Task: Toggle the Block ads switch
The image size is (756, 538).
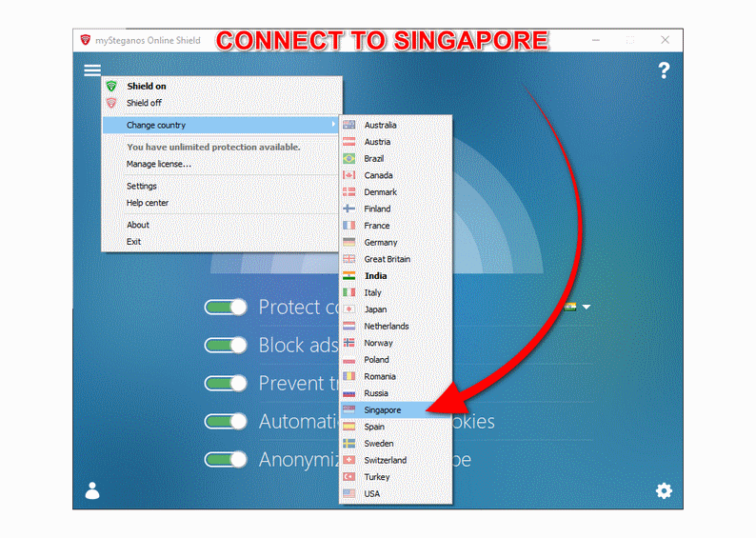Action: 226,345
